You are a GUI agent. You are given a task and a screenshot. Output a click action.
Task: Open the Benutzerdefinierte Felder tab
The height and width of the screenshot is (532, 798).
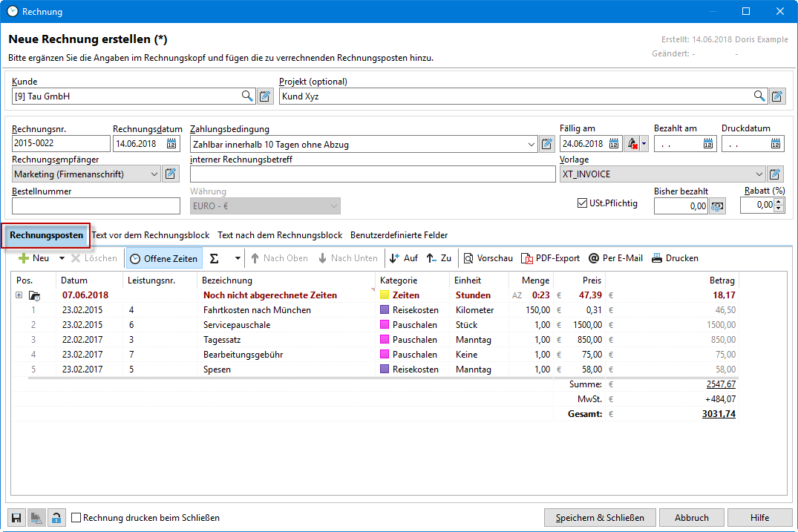pos(399,235)
